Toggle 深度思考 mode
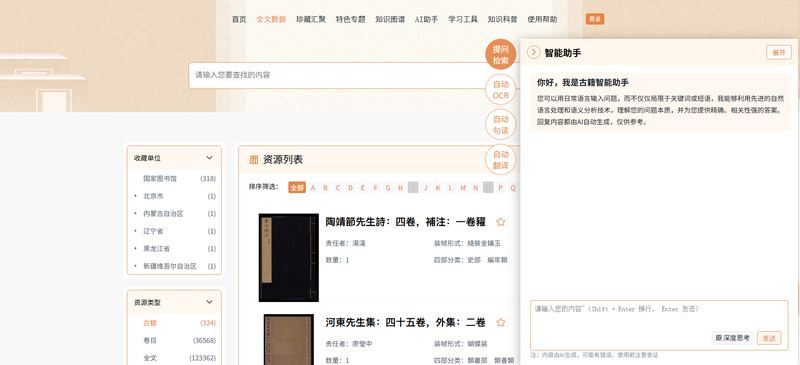This screenshot has width=800, height=365. (x=733, y=337)
